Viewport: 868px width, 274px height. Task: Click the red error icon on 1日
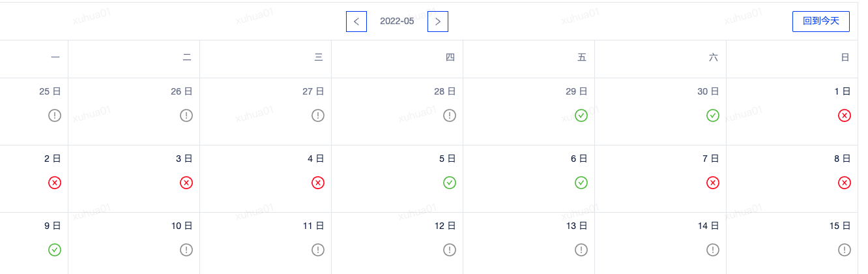[845, 115]
